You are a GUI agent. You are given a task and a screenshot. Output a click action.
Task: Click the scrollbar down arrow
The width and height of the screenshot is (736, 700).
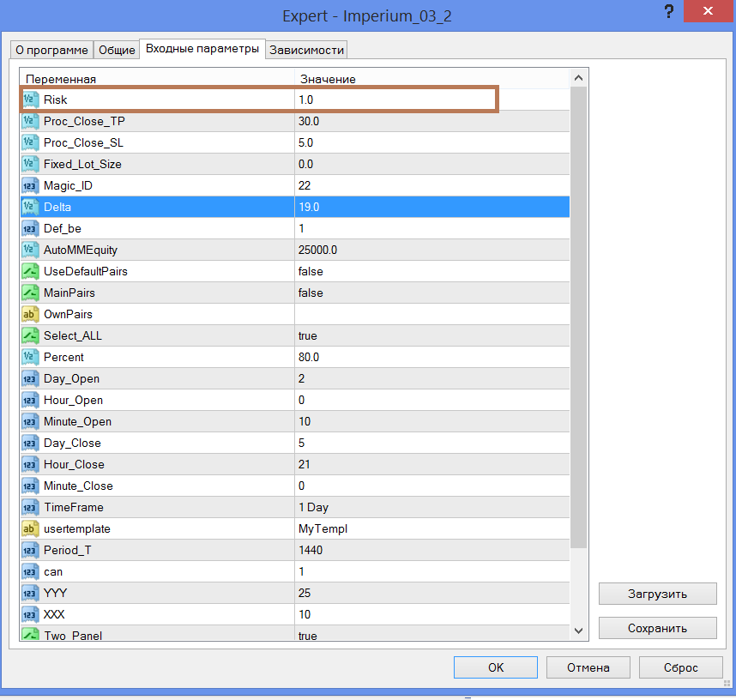[579, 631]
